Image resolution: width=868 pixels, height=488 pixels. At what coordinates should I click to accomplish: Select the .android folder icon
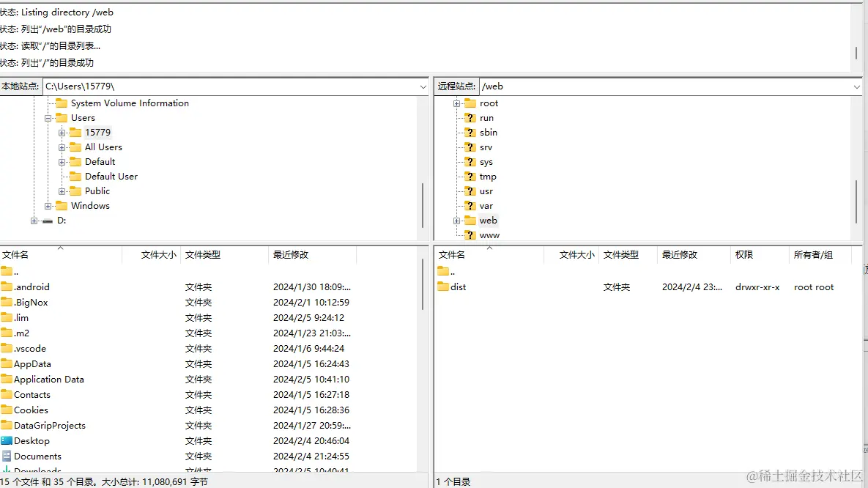[7, 286]
